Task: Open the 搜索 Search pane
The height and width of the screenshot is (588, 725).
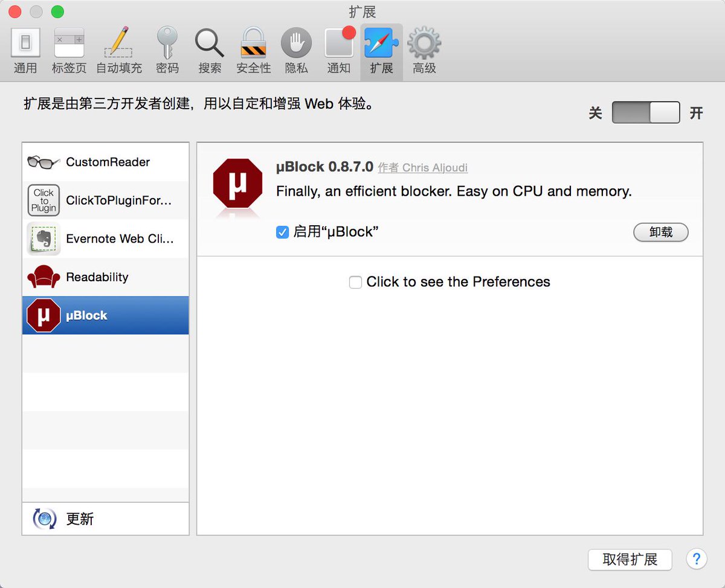Action: tap(210, 51)
